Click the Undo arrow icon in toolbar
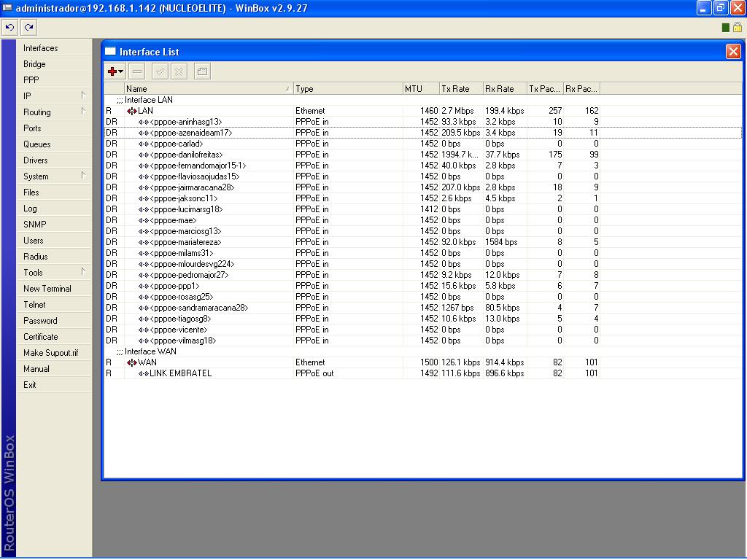 tap(9, 28)
